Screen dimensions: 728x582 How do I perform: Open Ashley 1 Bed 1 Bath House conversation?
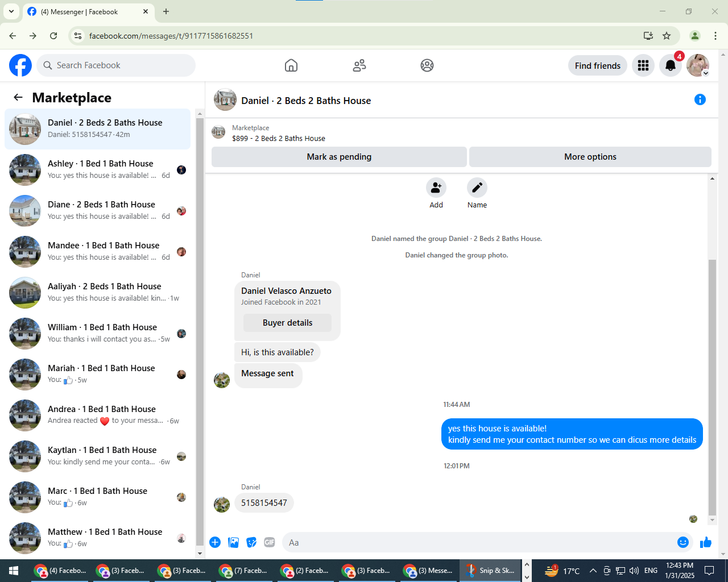click(98, 170)
